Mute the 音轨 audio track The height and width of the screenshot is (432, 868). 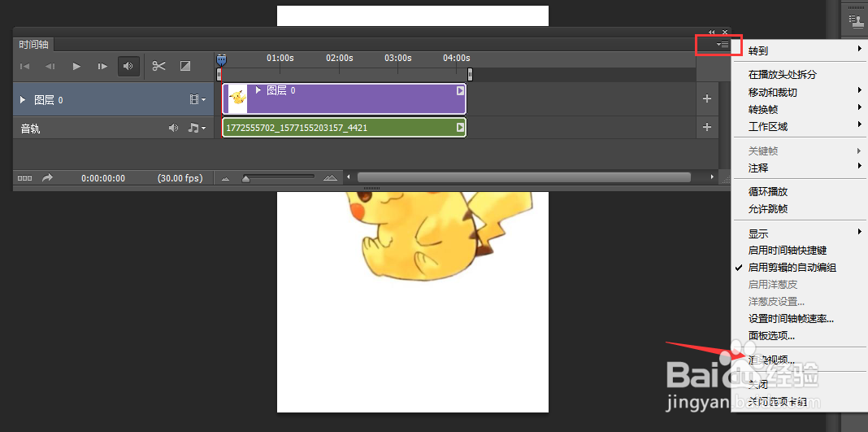point(174,128)
